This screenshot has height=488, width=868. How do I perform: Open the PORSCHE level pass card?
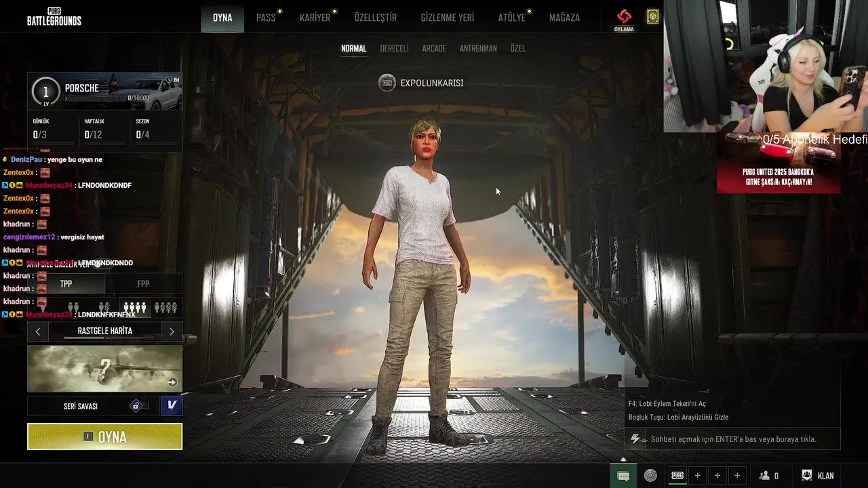coord(104,91)
